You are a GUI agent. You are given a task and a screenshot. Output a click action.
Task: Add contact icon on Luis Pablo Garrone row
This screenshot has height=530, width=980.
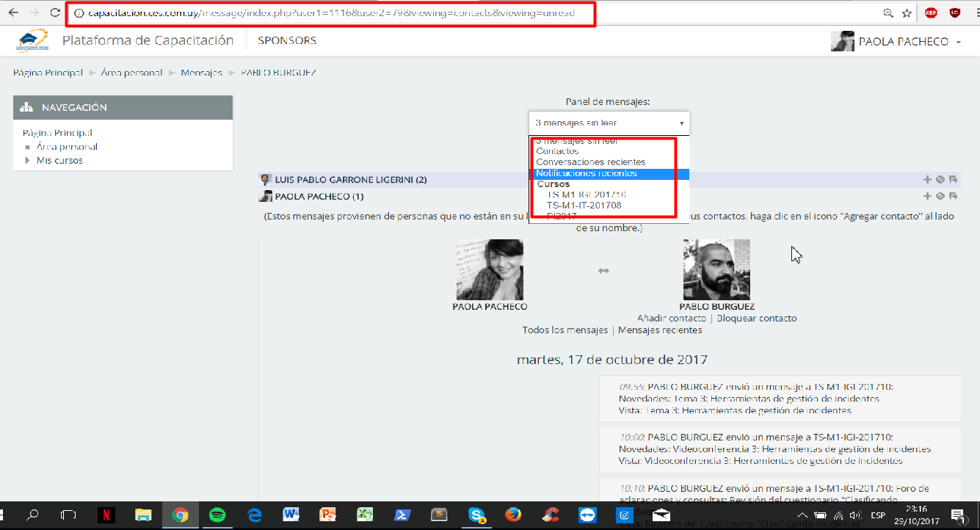pyautogui.click(x=927, y=179)
